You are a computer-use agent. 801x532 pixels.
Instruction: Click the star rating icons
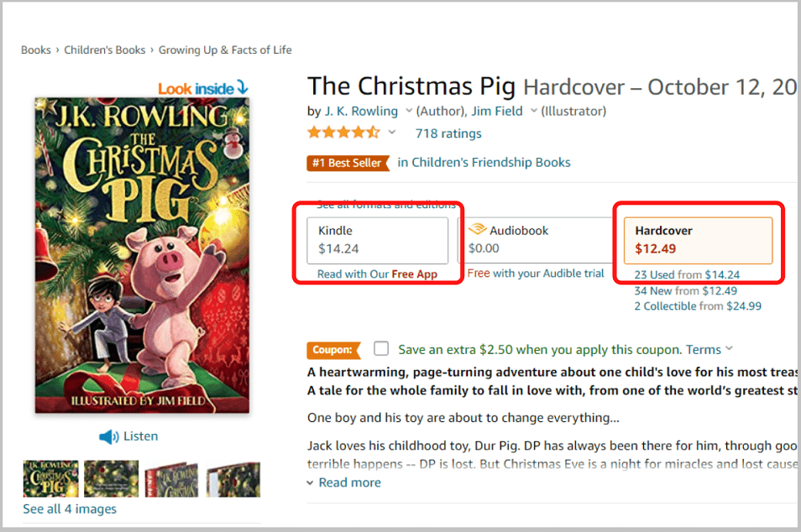343,133
